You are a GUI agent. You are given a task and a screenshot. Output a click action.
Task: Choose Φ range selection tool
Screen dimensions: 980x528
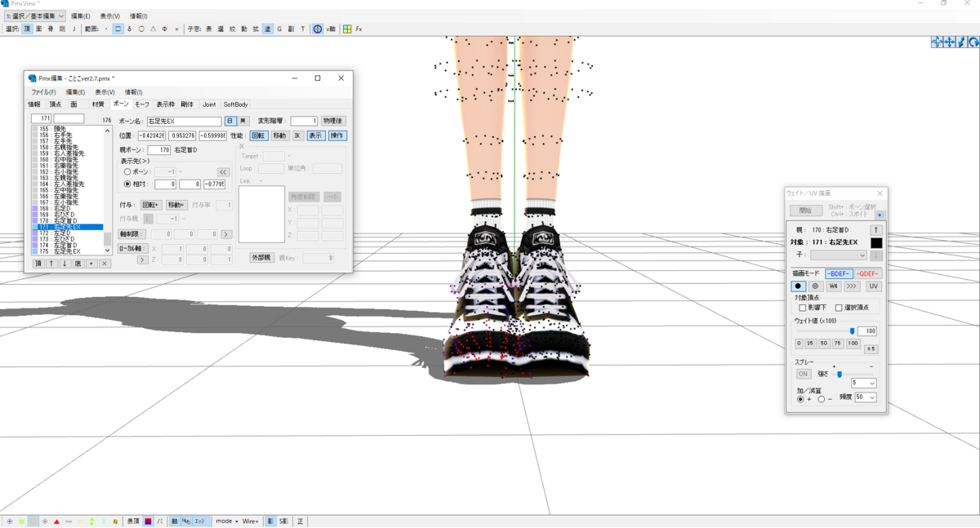click(165, 29)
